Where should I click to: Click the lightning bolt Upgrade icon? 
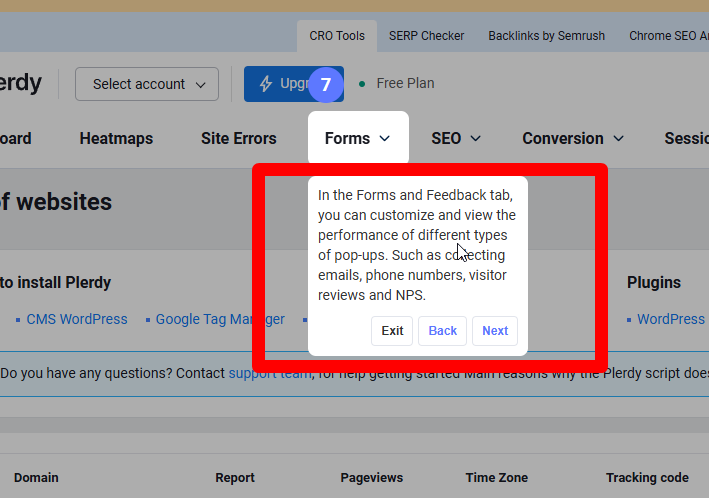coord(266,84)
